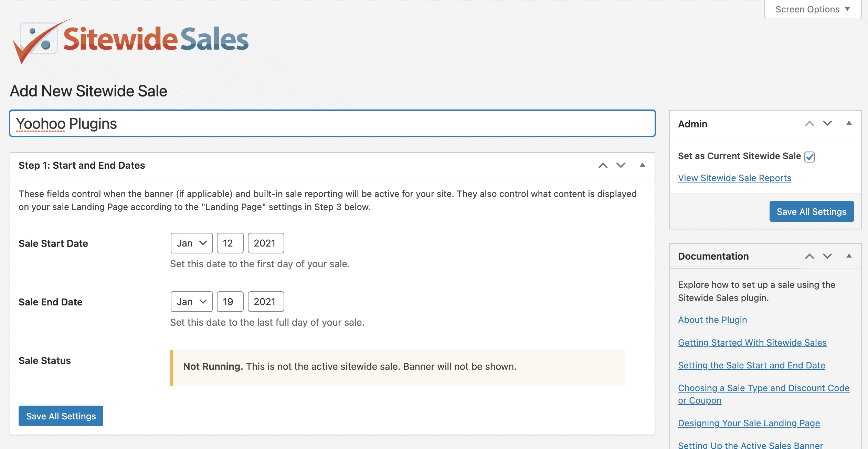Viewport: 868px width, 449px height.
Task: Click Step 1: Start and End Dates heading
Action: coord(82,165)
